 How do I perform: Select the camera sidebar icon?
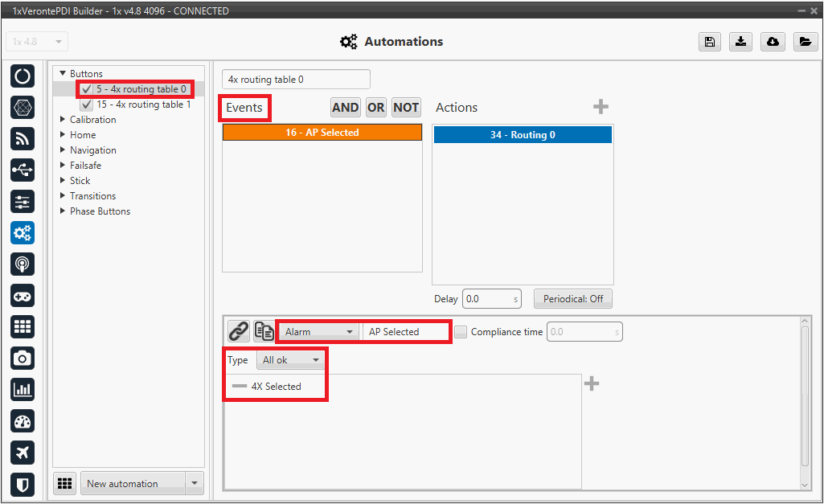23,359
